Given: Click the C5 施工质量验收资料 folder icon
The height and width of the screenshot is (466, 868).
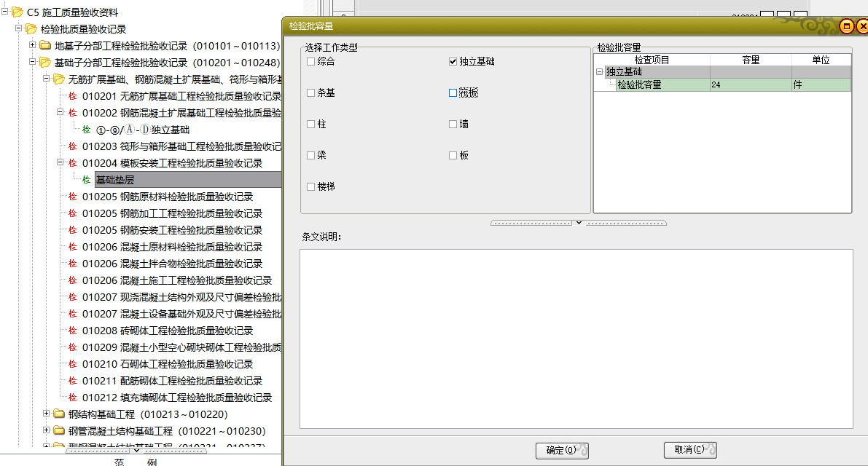Looking at the screenshot, I should pyautogui.click(x=17, y=12).
